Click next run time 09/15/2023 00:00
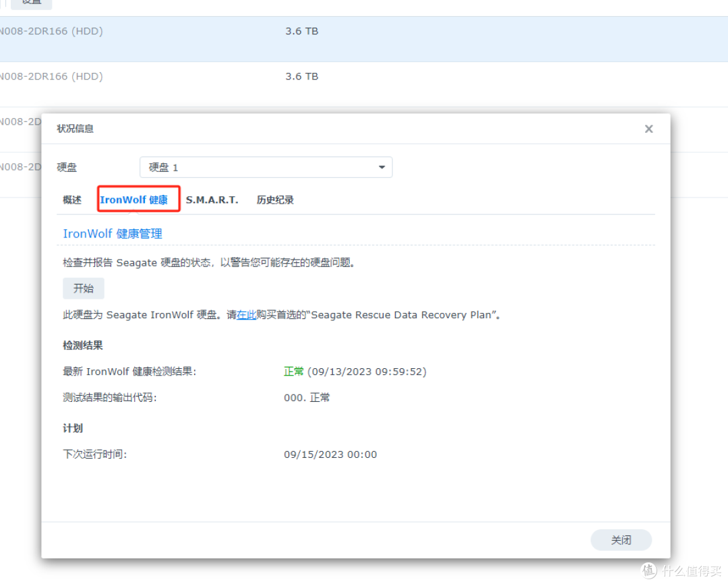The height and width of the screenshot is (586, 728). pos(330,455)
